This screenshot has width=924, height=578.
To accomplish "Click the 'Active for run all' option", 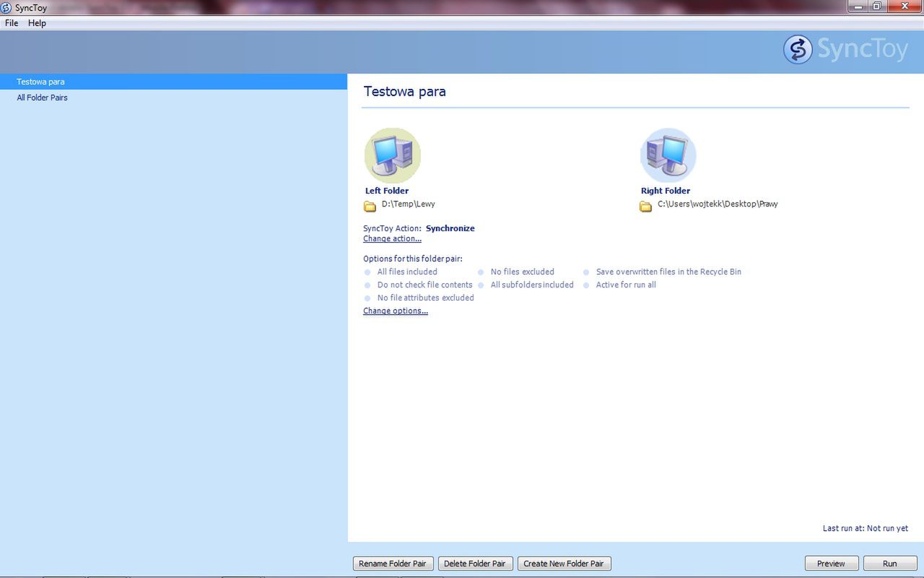I will coord(626,285).
